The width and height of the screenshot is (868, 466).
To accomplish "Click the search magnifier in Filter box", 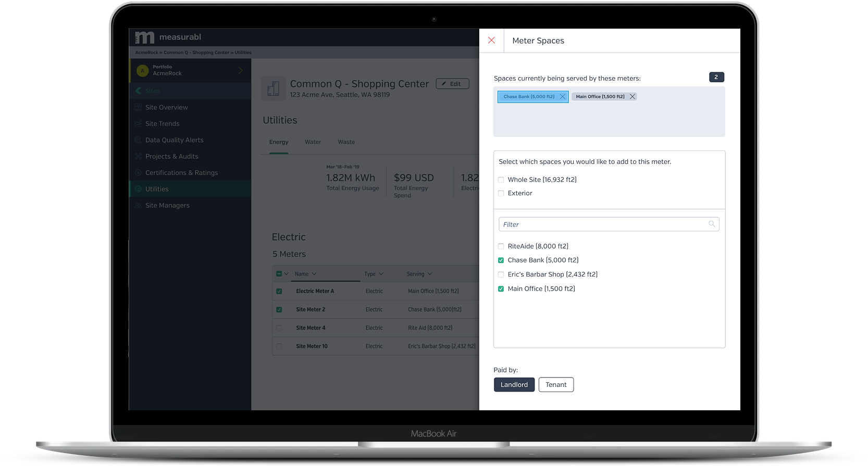I will [x=712, y=224].
